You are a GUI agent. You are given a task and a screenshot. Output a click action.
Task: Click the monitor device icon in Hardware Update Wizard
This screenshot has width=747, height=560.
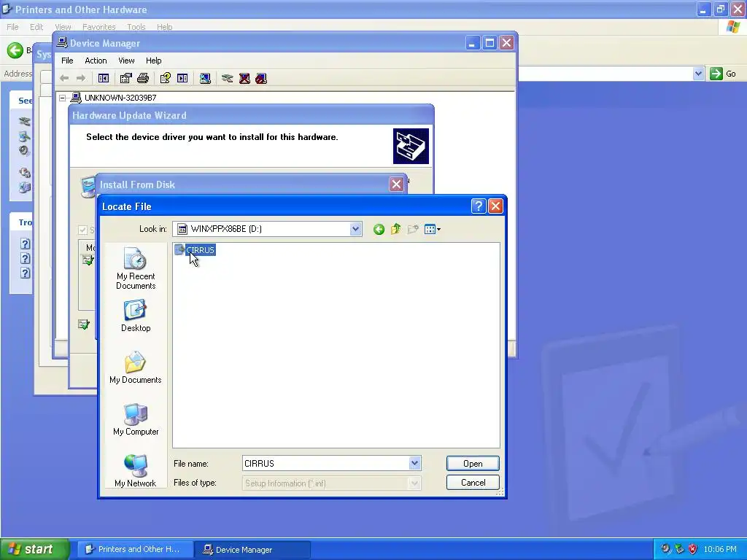[88, 187]
